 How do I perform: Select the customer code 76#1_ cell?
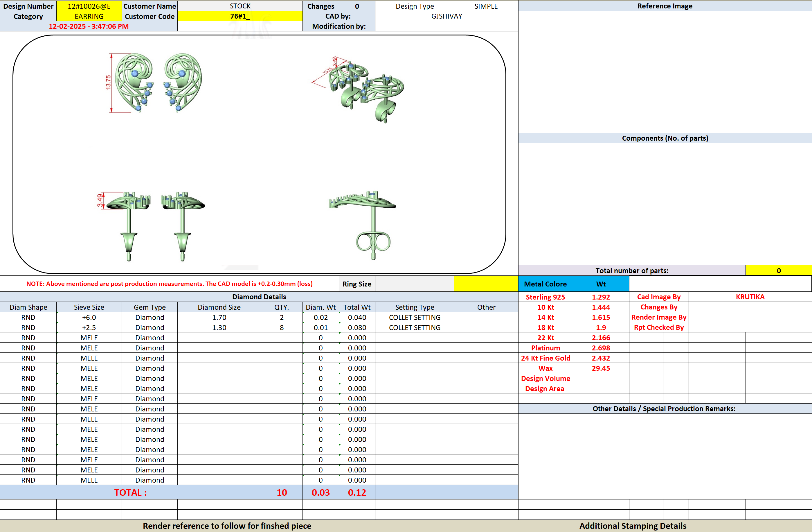240,16
